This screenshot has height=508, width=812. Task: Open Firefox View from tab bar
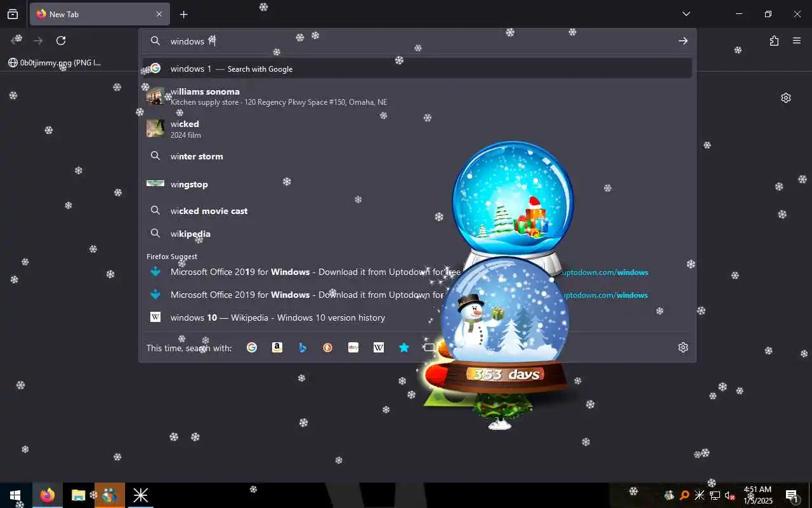tap(13, 14)
